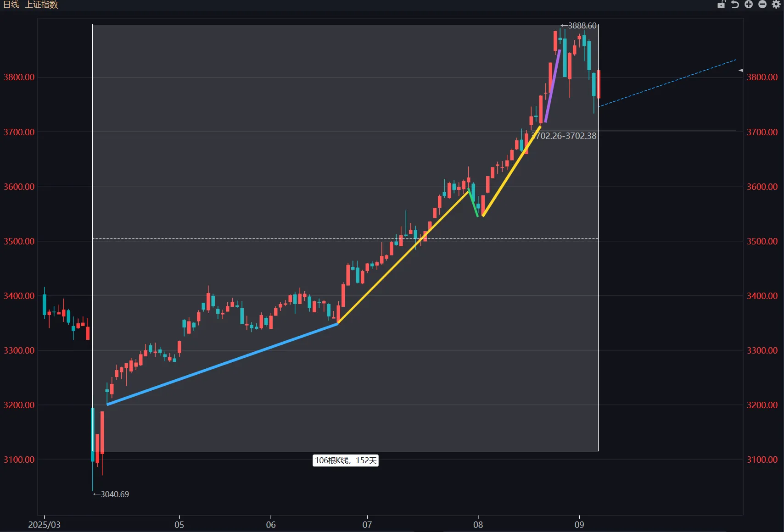
Task: Click the 3702.26-3702.38 gap label
Action: [x=564, y=136]
